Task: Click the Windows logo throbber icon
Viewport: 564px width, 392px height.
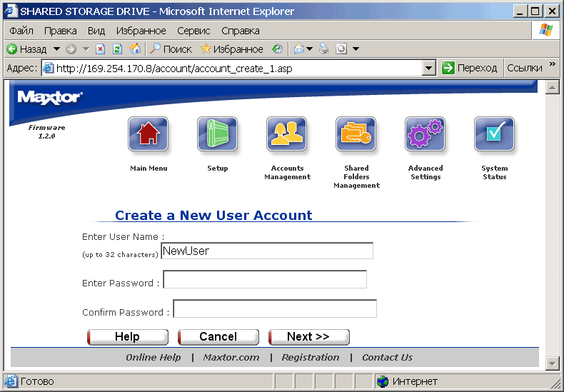Action: 546,31
